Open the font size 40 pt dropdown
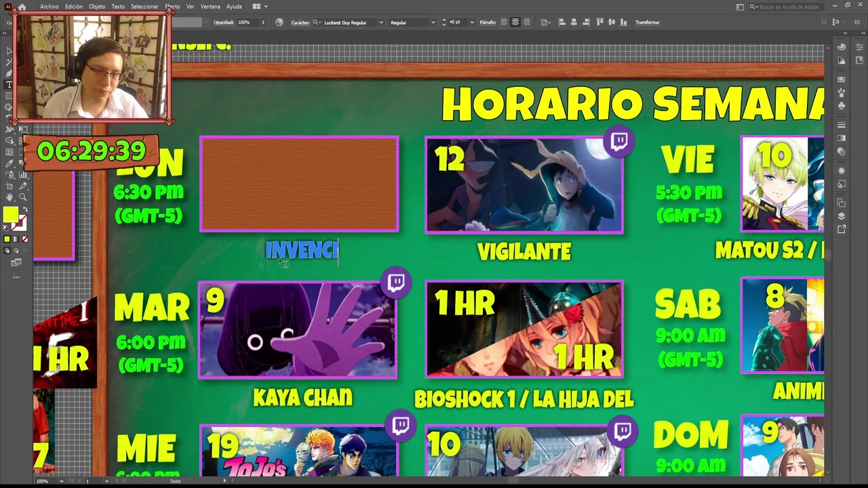Screen dimensions: 868x488 pos(472,22)
